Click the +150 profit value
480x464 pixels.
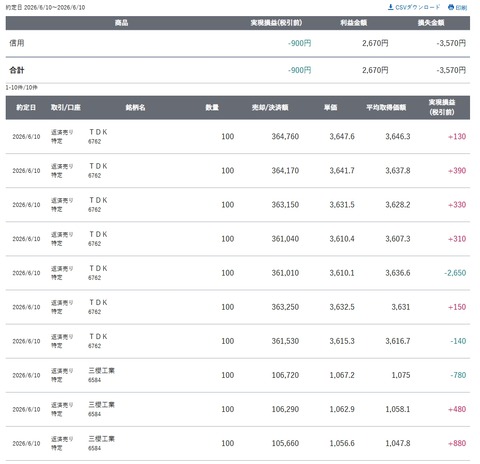pyautogui.click(x=457, y=307)
